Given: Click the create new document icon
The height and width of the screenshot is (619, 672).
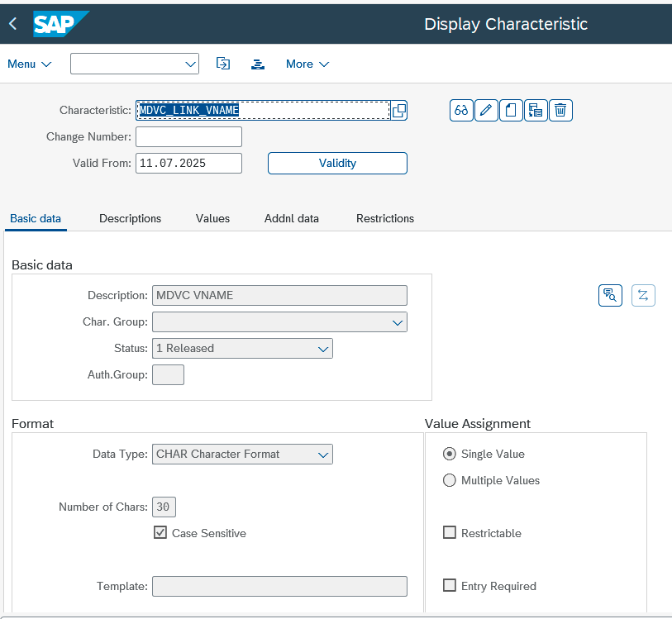Looking at the screenshot, I should (511, 111).
